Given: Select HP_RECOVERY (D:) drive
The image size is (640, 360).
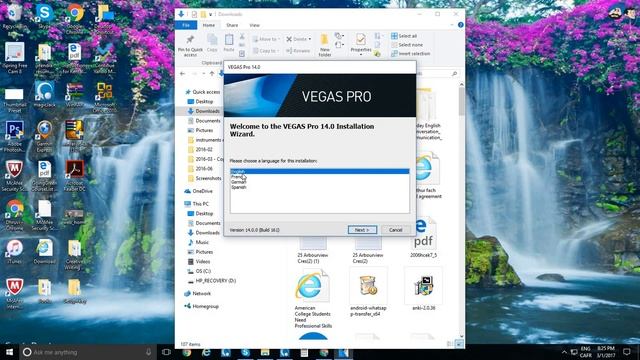Looking at the screenshot, I should 211,281.
